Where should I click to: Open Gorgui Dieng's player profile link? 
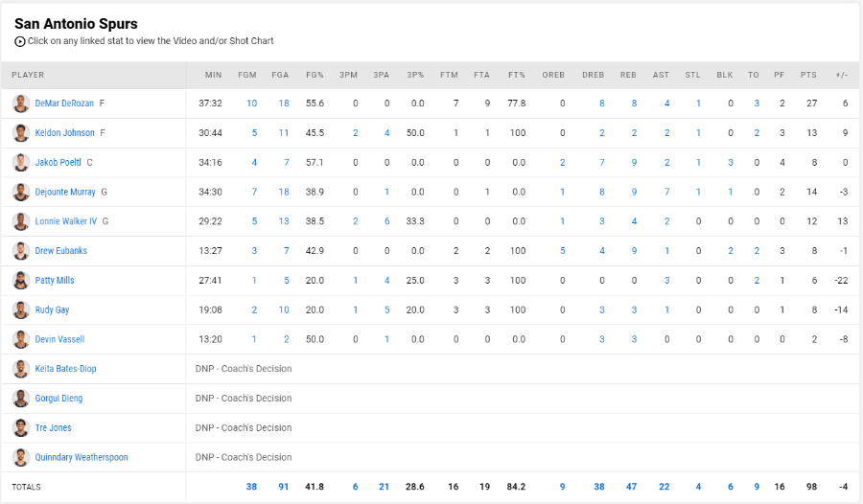coord(58,399)
